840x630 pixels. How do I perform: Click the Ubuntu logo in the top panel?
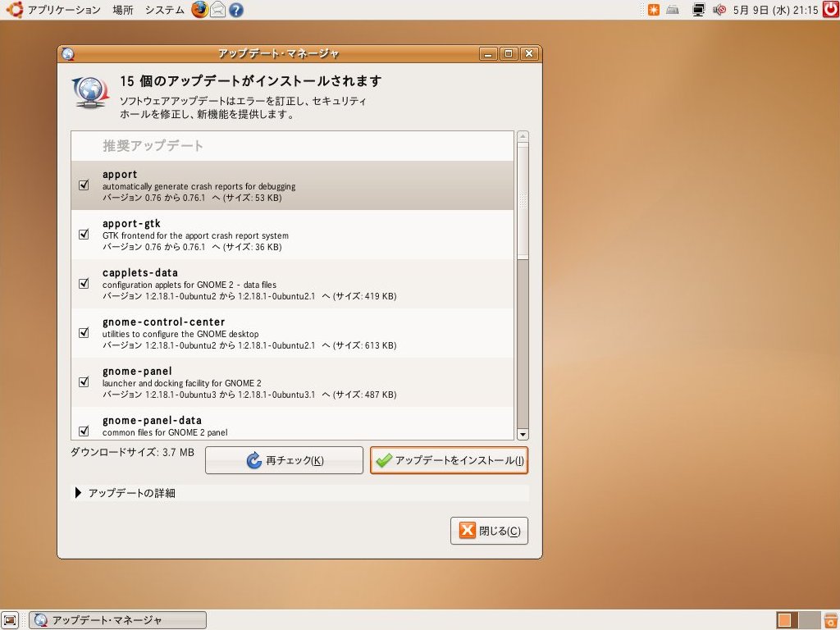pos(15,10)
